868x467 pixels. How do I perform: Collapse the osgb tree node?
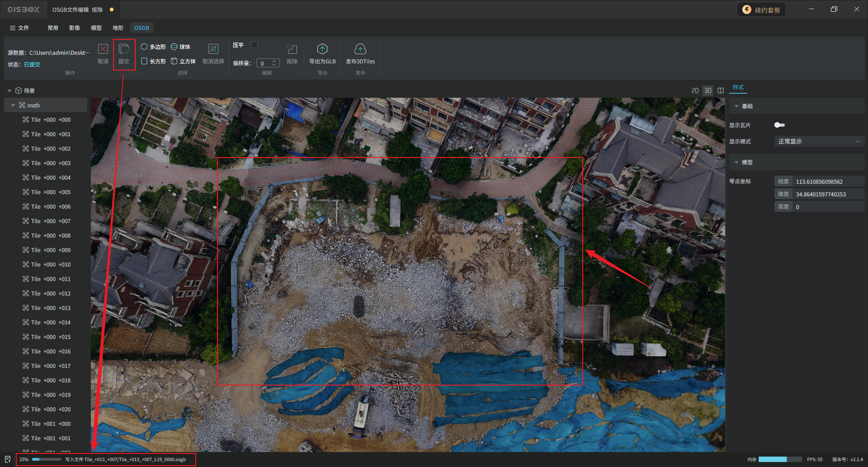(13, 105)
